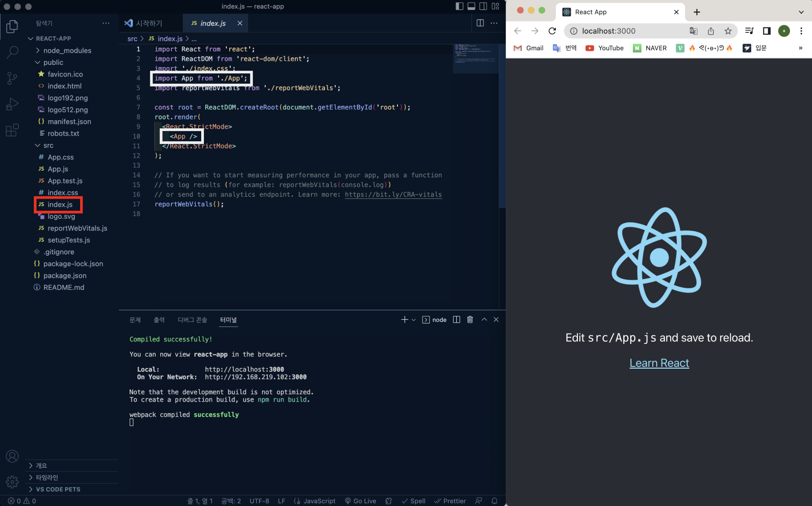Customize layout from title bar
The image size is (812, 506).
click(x=495, y=6)
